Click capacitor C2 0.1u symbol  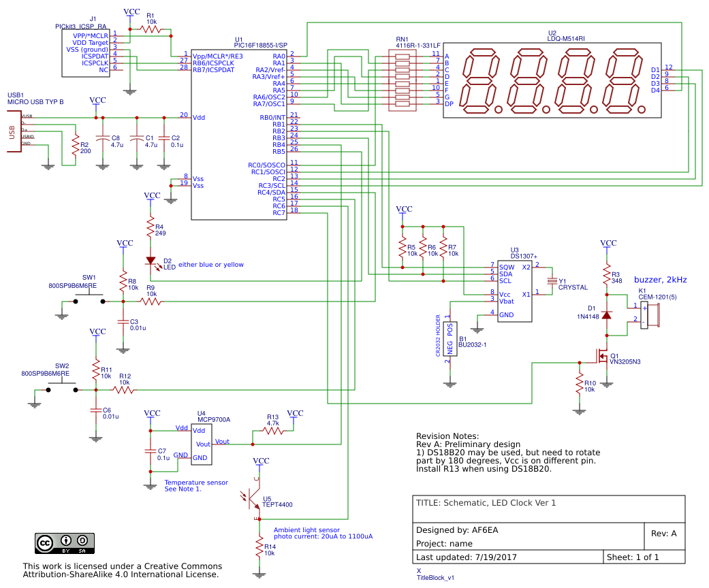click(164, 137)
